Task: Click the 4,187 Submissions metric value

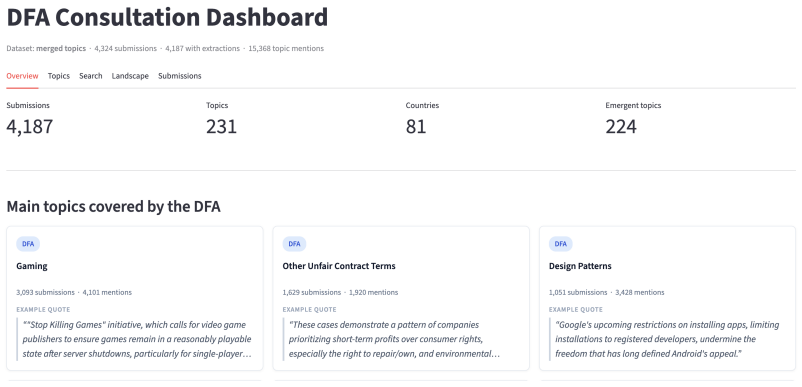Action: [x=30, y=126]
